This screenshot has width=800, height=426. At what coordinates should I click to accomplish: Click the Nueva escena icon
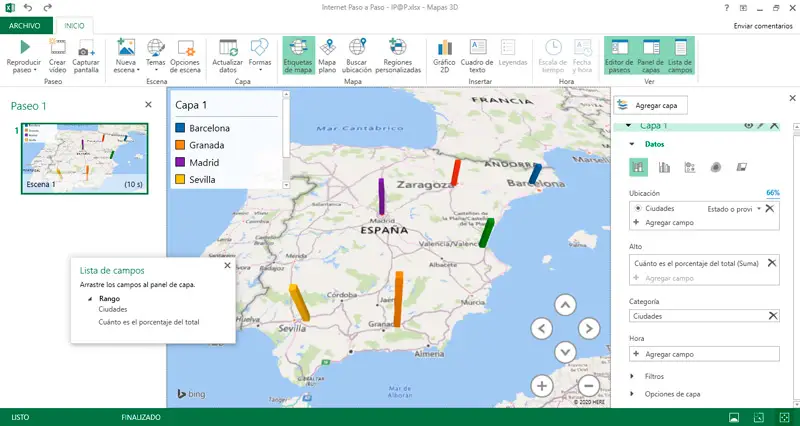(x=126, y=47)
